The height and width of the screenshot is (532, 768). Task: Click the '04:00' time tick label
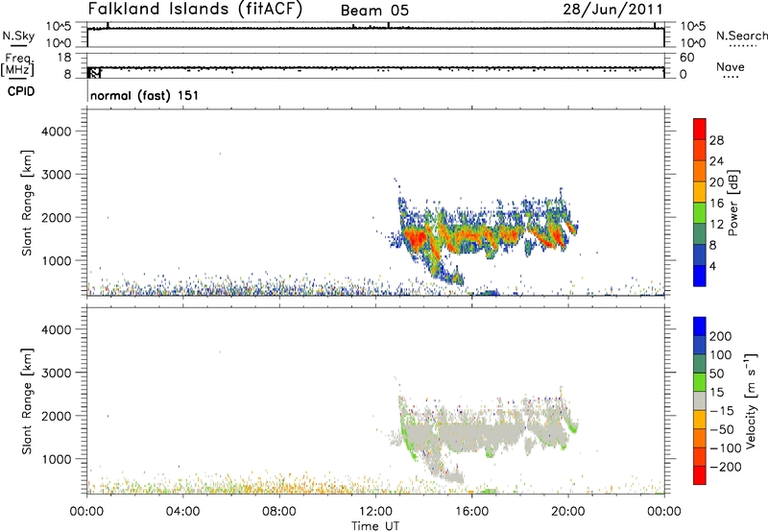pos(183,512)
